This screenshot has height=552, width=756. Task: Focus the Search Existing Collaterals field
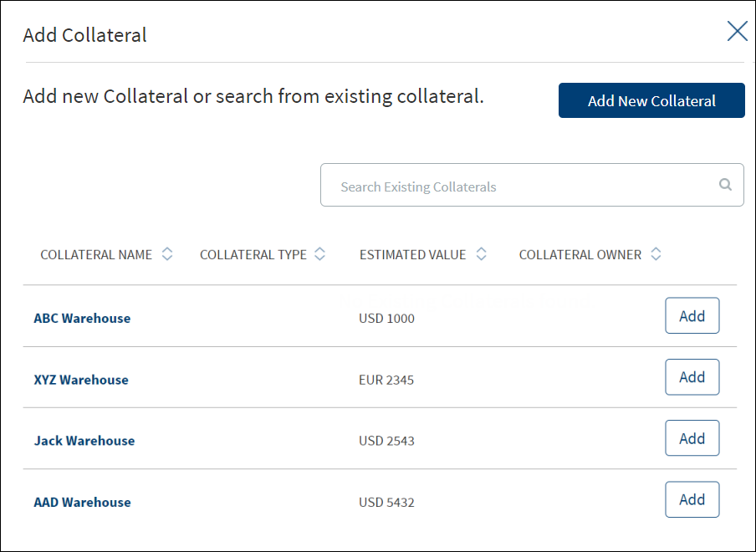[532, 185]
